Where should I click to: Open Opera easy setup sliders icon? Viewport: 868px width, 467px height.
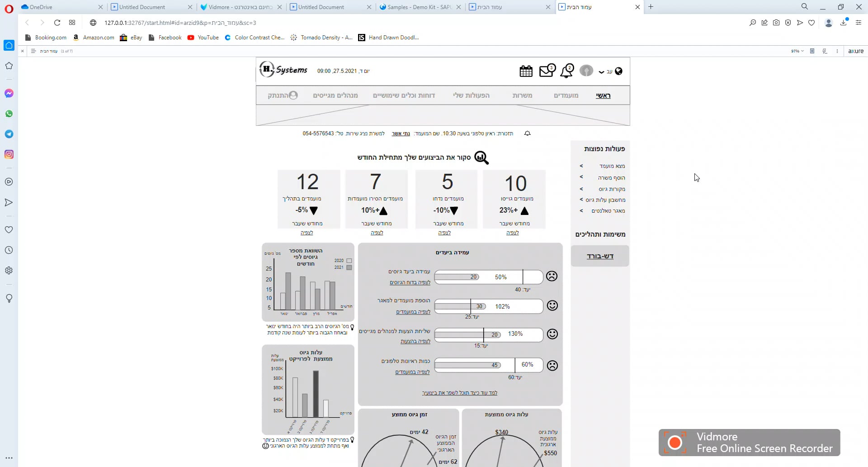pyautogui.click(x=859, y=23)
